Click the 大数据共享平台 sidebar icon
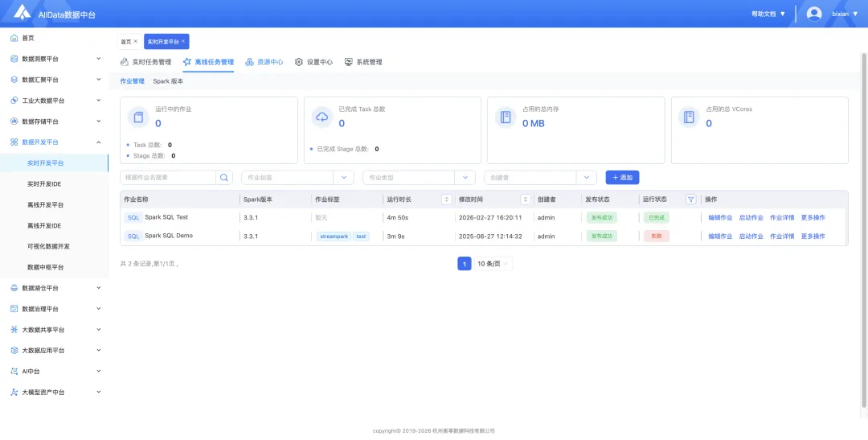Screen dimensions: 868x440 click(x=14, y=330)
